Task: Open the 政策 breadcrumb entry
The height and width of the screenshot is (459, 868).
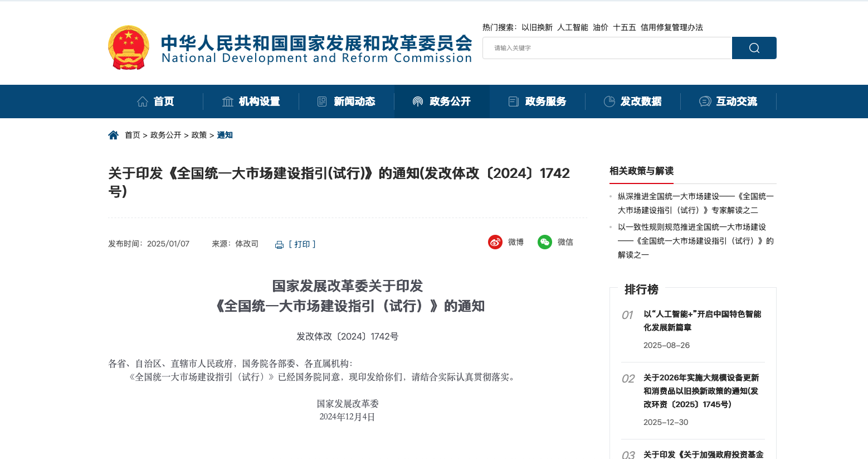Action: tap(199, 134)
